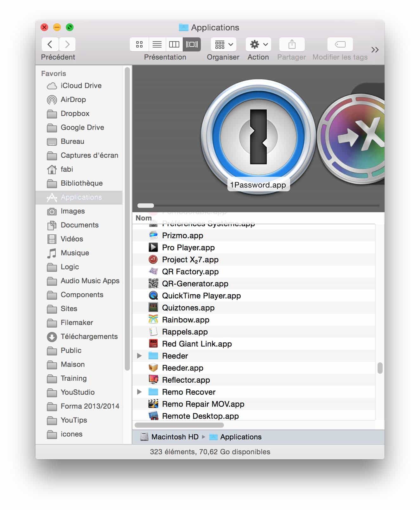420x510 pixels.
Task: Sort by the Nom column header
Action: [143, 218]
